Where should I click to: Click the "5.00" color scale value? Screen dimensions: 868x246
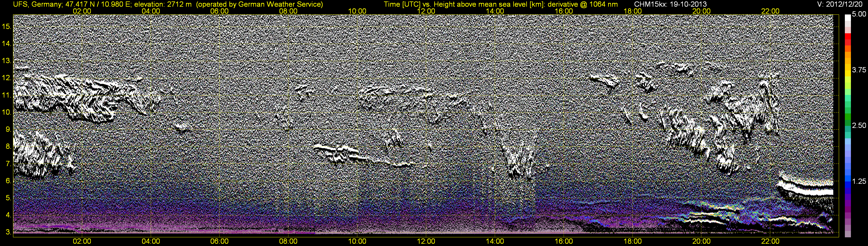click(859, 14)
